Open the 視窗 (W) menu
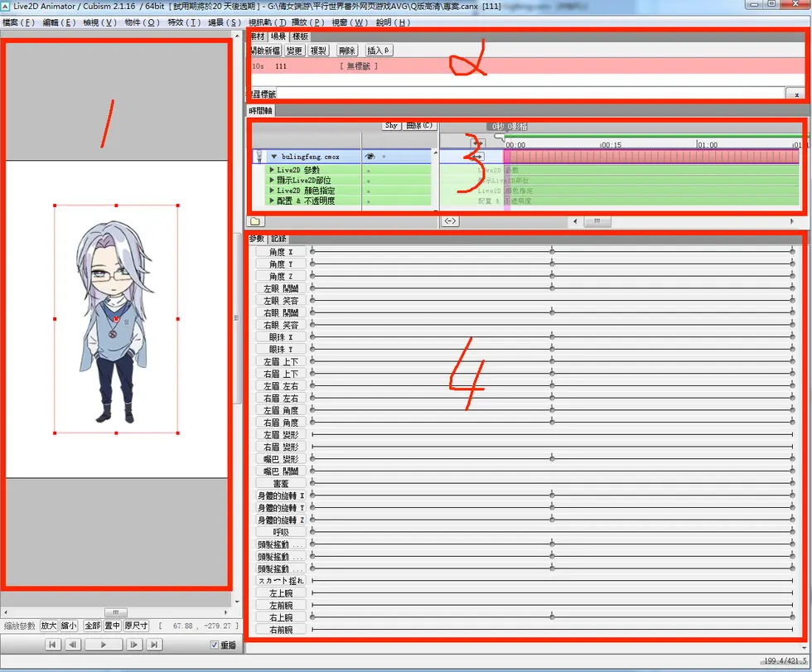812x672 pixels. [350, 22]
